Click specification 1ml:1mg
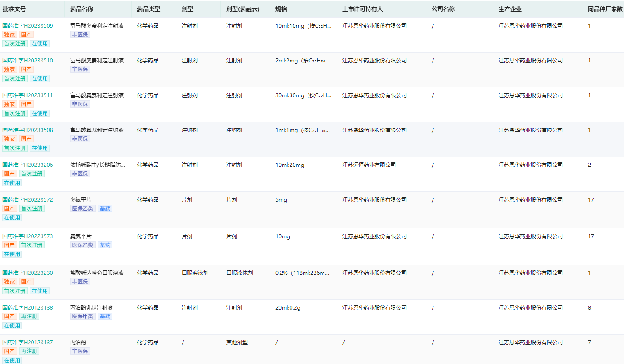Viewport: 624px width, 364px height. pos(303,130)
